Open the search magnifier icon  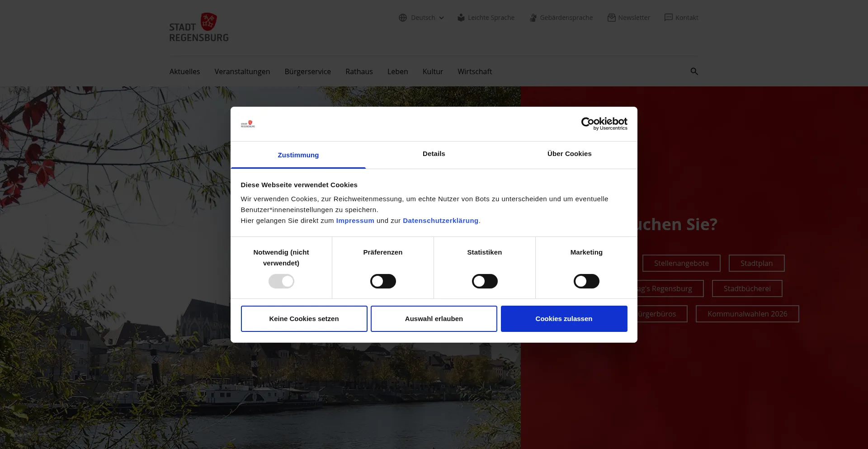click(694, 71)
